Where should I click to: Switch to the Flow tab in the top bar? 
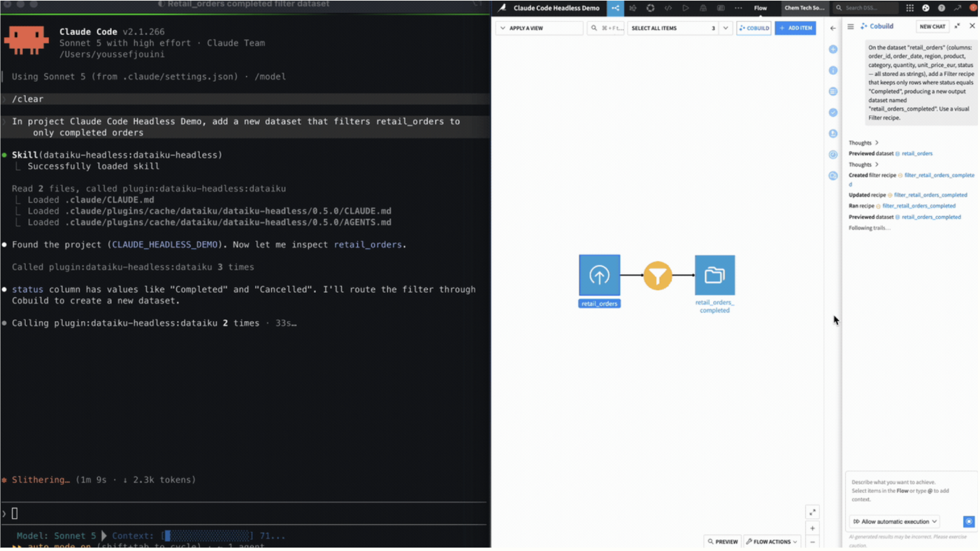tap(761, 8)
